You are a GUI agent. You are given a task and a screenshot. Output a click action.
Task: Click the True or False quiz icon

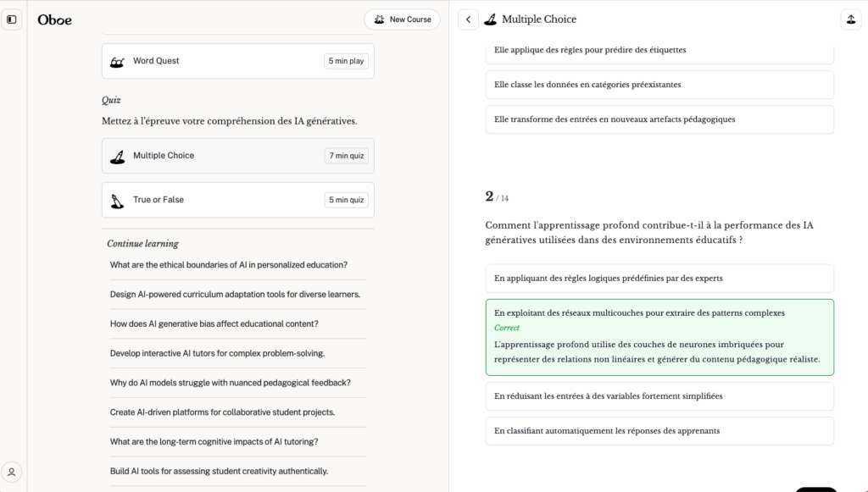point(117,201)
